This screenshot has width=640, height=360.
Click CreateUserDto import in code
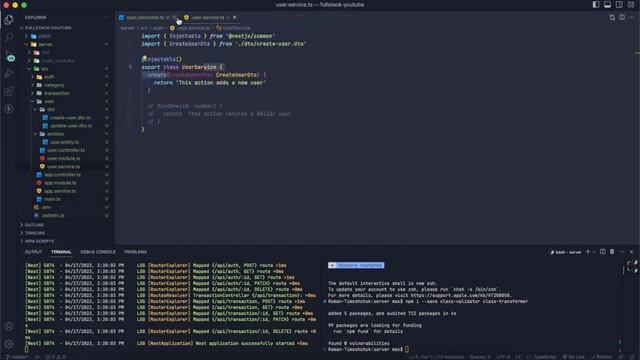point(190,44)
